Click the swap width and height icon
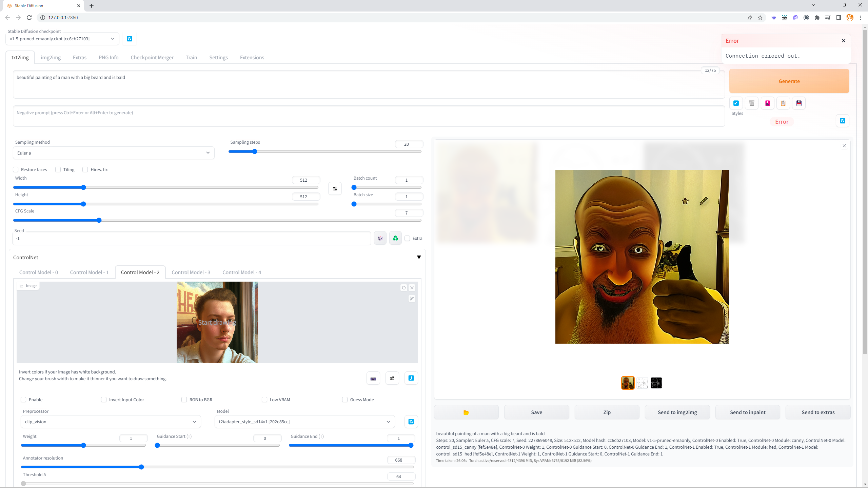The width and height of the screenshot is (868, 488). tap(335, 189)
